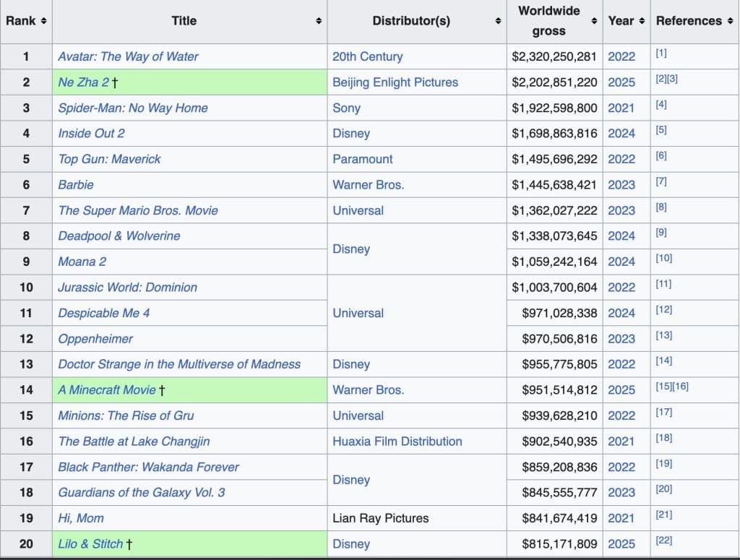Open reference [7] for Barbie
Screen dimensions: 740x560
(x=661, y=181)
